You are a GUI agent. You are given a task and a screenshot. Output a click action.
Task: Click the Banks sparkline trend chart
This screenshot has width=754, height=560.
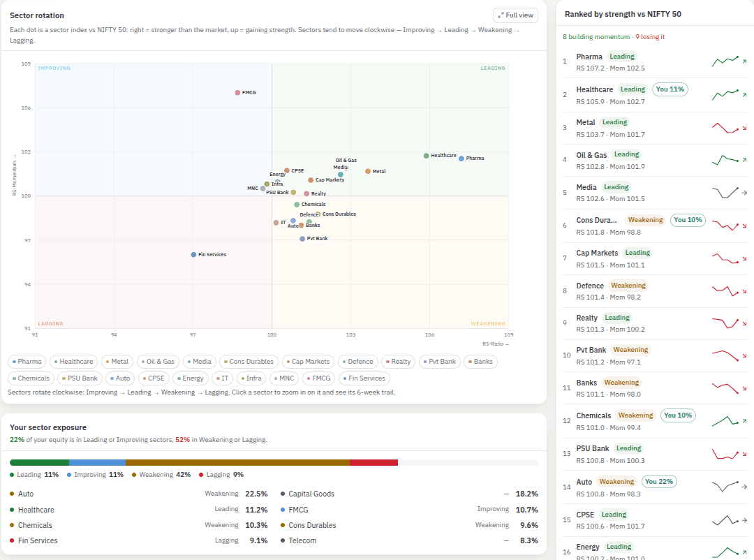click(x=725, y=388)
